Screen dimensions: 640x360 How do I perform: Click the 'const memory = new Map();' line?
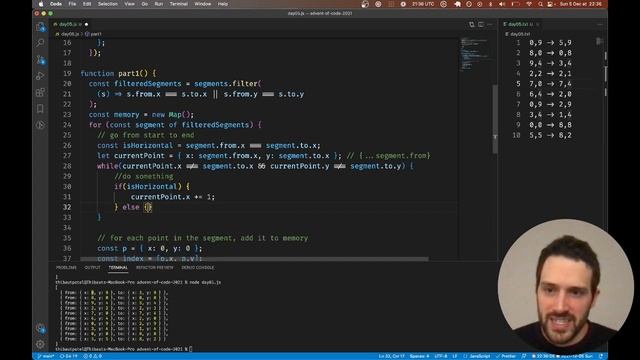[x=141, y=115]
